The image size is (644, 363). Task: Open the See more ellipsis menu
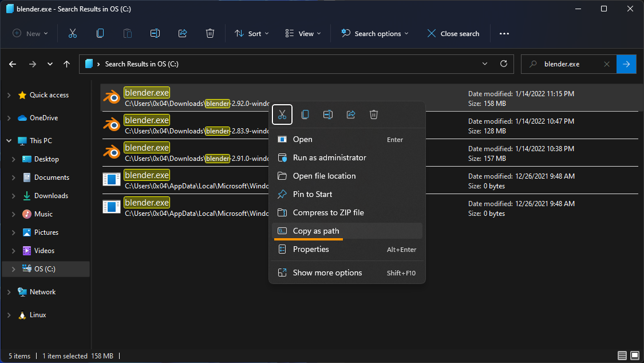(x=504, y=34)
